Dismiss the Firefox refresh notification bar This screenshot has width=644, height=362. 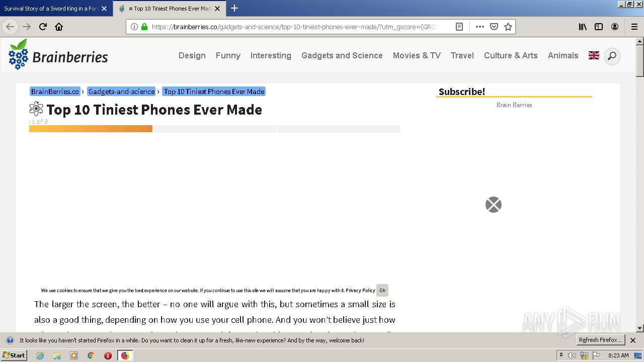pyautogui.click(x=633, y=340)
